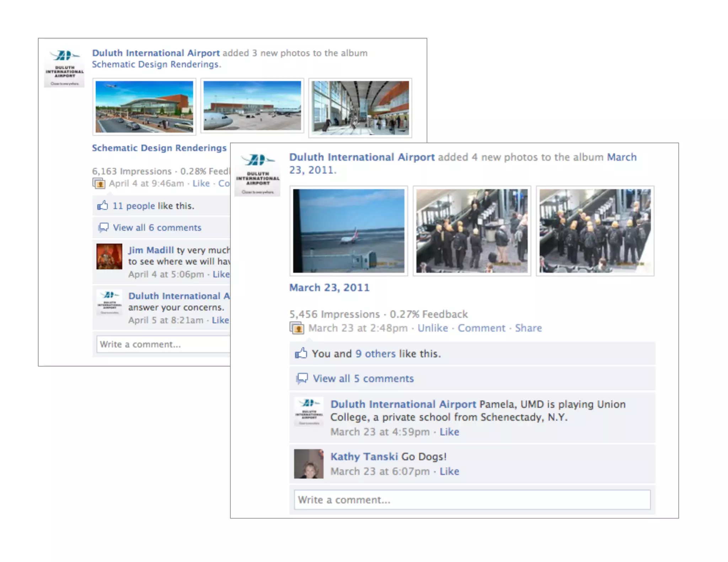Open the 'Schematic Design Renderings' album title
This screenshot has width=728, height=562.
(159, 148)
